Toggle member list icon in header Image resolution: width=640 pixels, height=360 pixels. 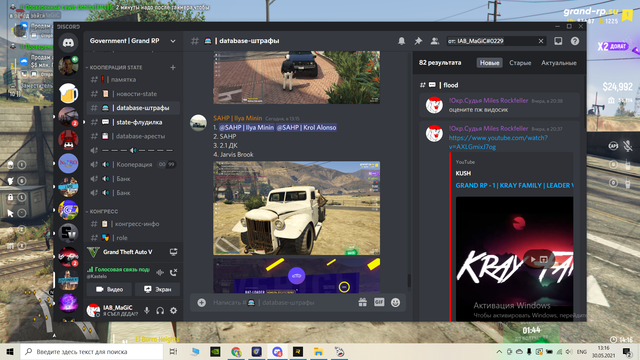coord(435,41)
